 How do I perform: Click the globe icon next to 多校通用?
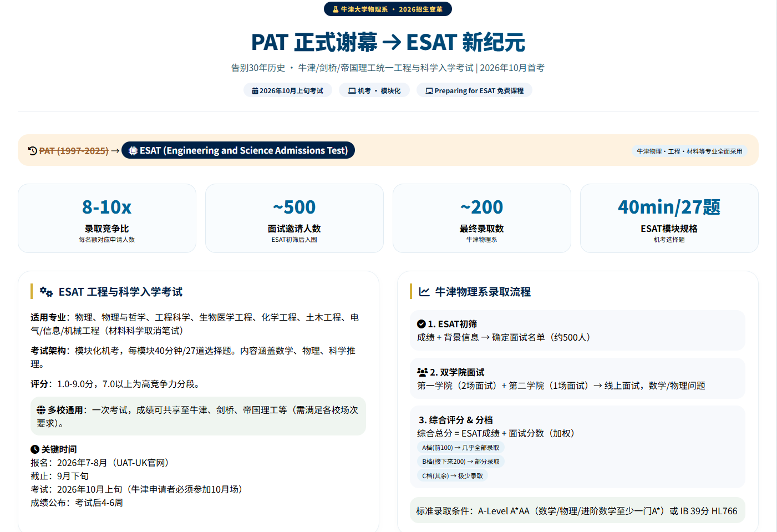41,410
